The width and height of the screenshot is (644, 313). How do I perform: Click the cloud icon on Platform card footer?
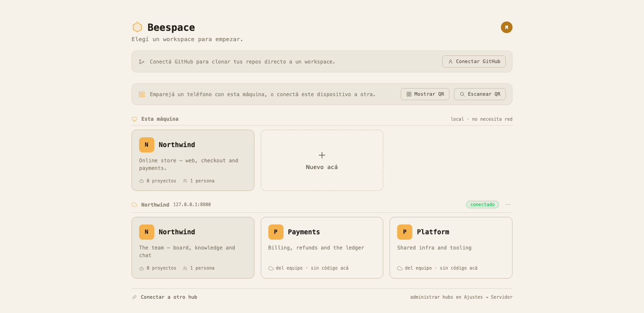tap(400, 268)
